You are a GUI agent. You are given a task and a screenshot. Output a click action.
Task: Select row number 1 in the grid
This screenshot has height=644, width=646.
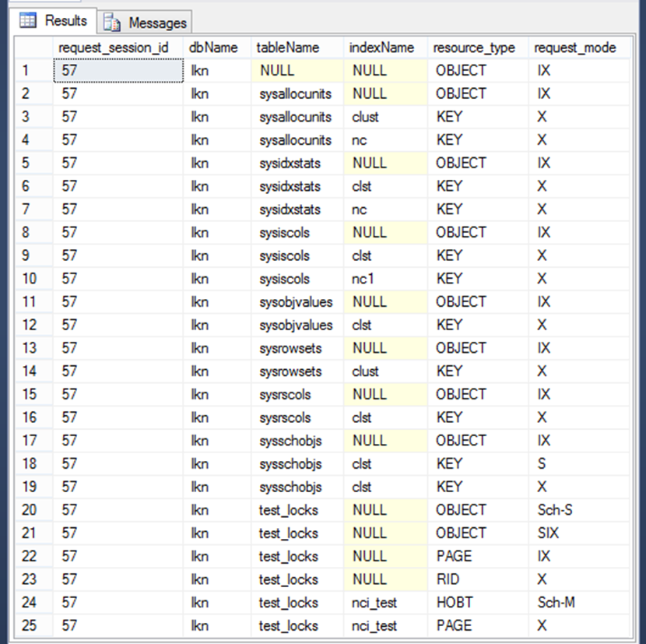point(29,70)
